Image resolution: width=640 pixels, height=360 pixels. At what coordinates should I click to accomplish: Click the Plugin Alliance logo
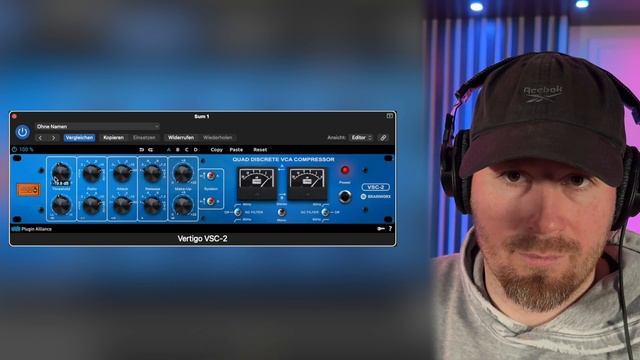tap(32, 229)
